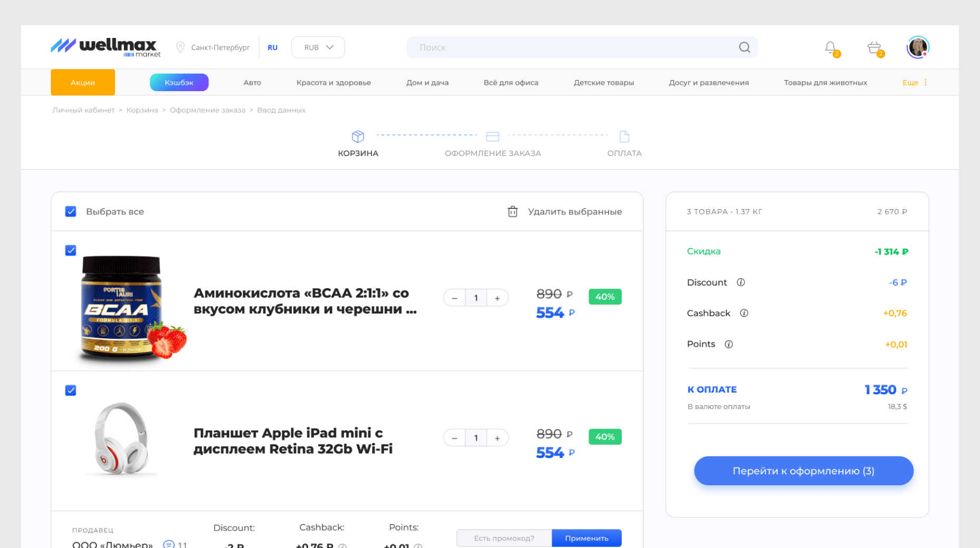Click the 554 ₽ price of the iPad item
Viewport: 980px width, 548px height.
pos(555,453)
